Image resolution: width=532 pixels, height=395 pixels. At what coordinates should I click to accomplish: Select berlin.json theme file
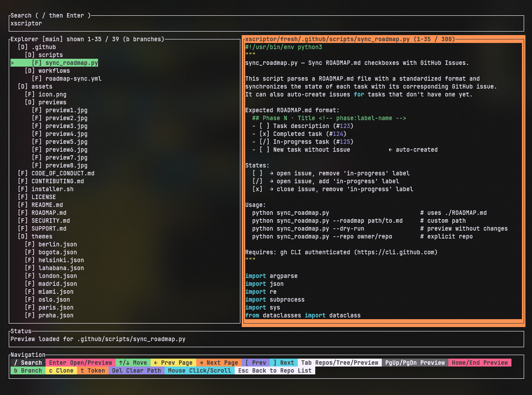point(51,244)
